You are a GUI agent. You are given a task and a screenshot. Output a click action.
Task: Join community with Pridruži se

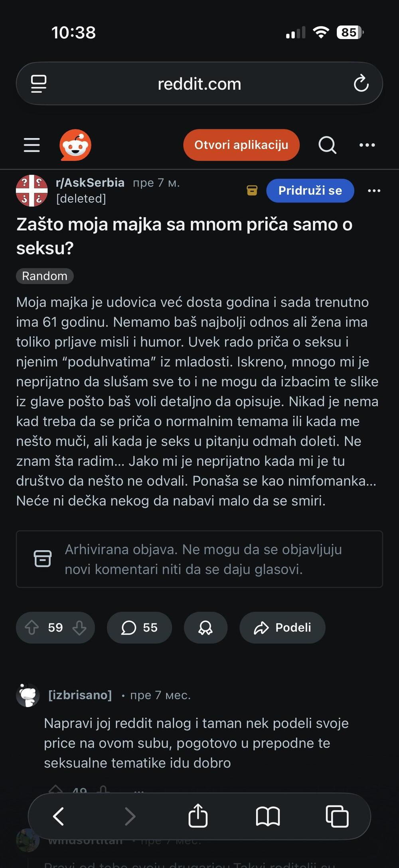point(310,191)
